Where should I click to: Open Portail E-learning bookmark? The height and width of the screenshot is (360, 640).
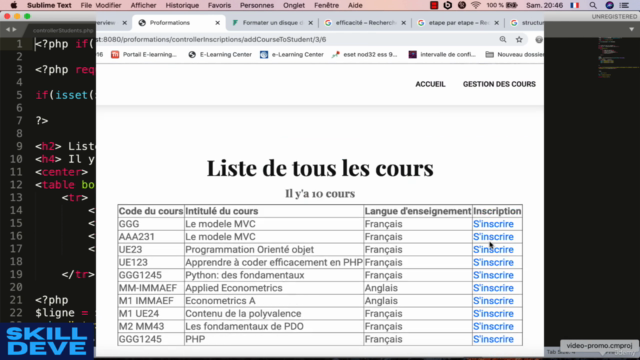(x=144, y=54)
